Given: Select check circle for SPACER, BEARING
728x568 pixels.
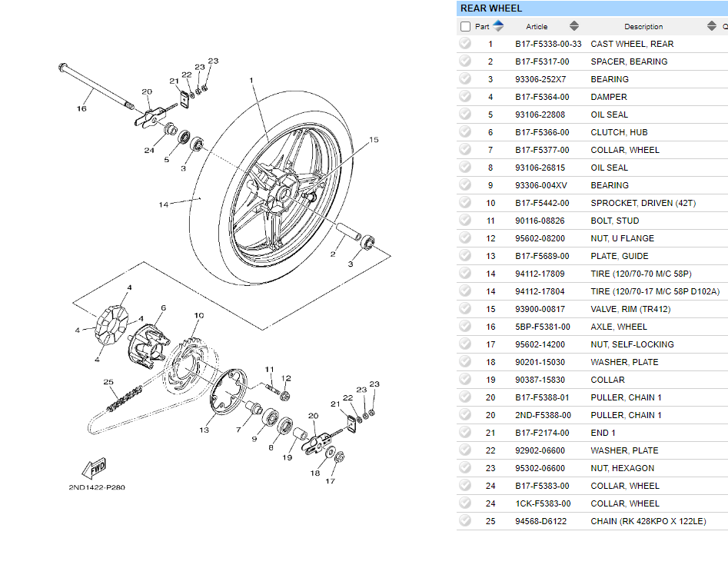Looking at the screenshot, I should (465, 61).
